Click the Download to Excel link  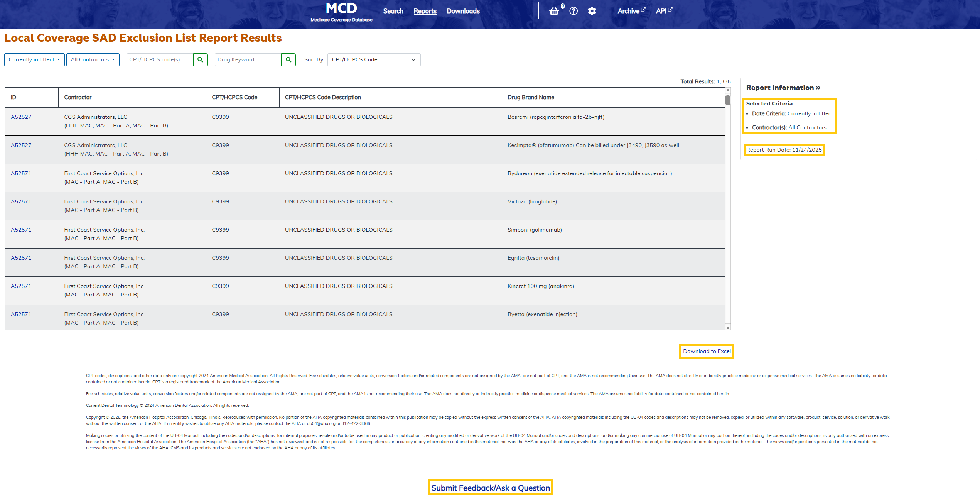(x=706, y=351)
